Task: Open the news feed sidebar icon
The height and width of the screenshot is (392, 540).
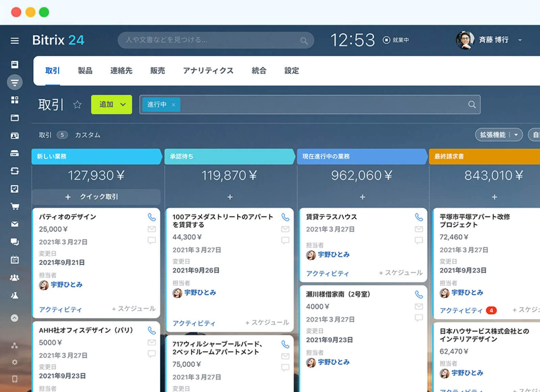Action: (x=15, y=64)
